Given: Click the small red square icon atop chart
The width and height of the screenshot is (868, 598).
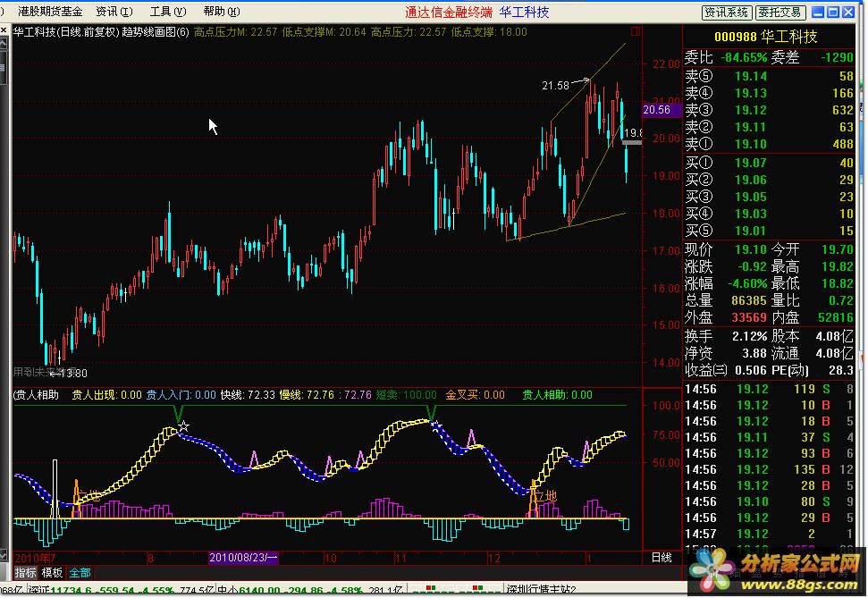Looking at the screenshot, I should tap(636, 31).
